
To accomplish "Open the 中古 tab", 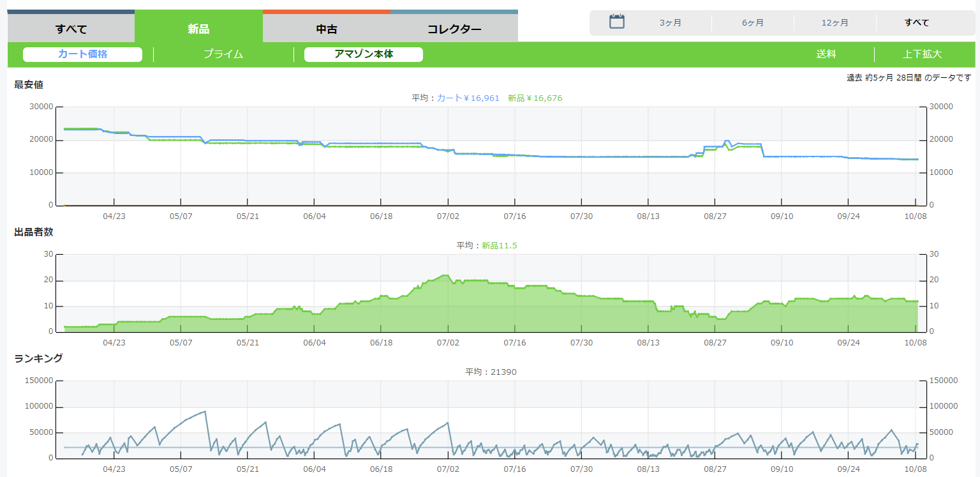I will pyautogui.click(x=326, y=29).
